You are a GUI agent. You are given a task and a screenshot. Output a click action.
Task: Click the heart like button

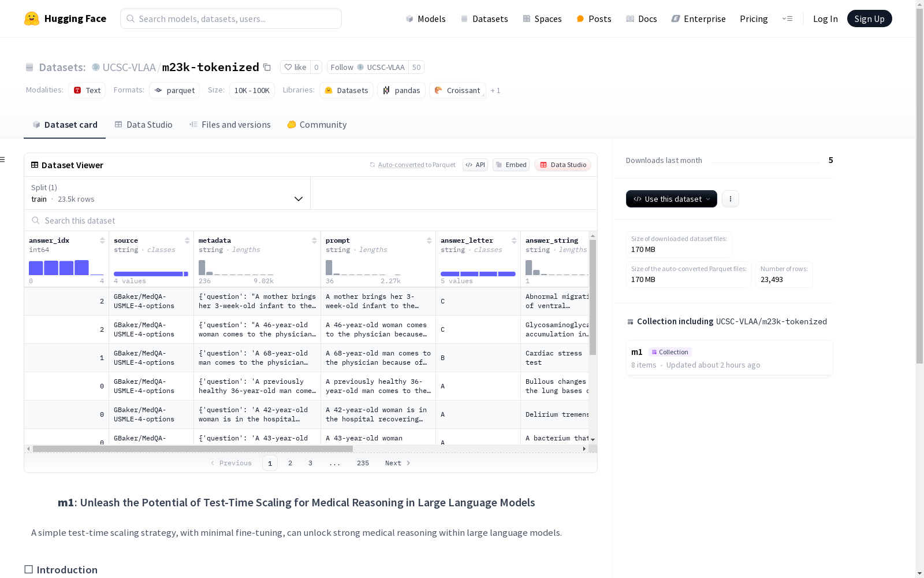pos(295,67)
